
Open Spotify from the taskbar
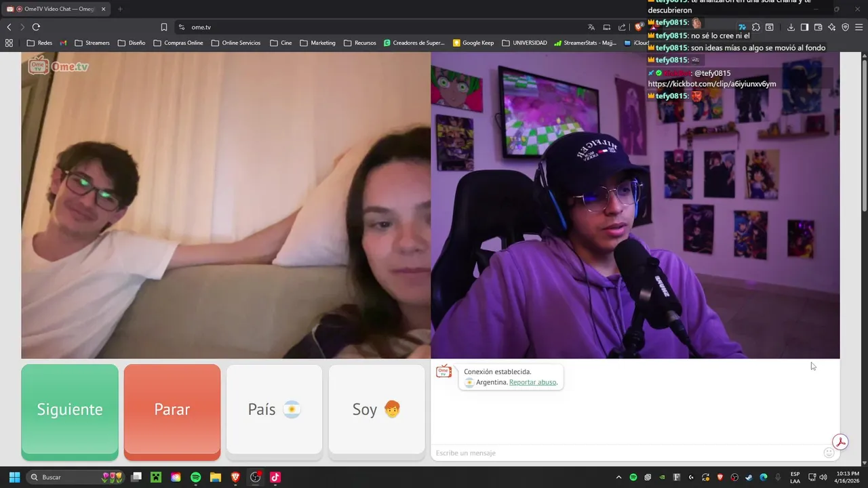(196, 477)
